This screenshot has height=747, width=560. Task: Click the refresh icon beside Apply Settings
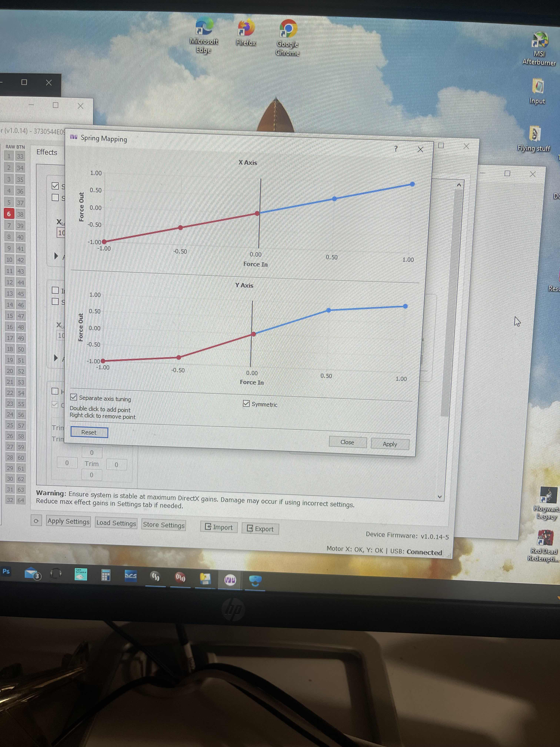pyautogui.click(x=36, y=521)
